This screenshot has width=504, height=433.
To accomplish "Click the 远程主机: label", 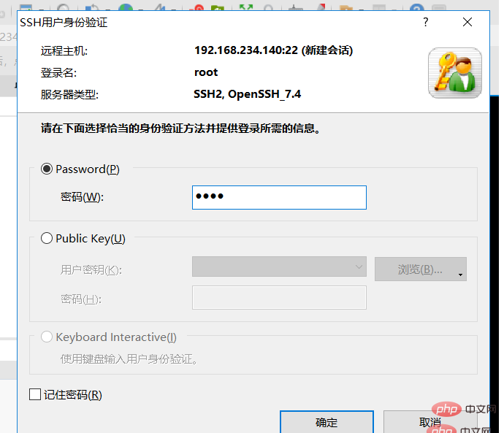I will click(x=64, y=51).
